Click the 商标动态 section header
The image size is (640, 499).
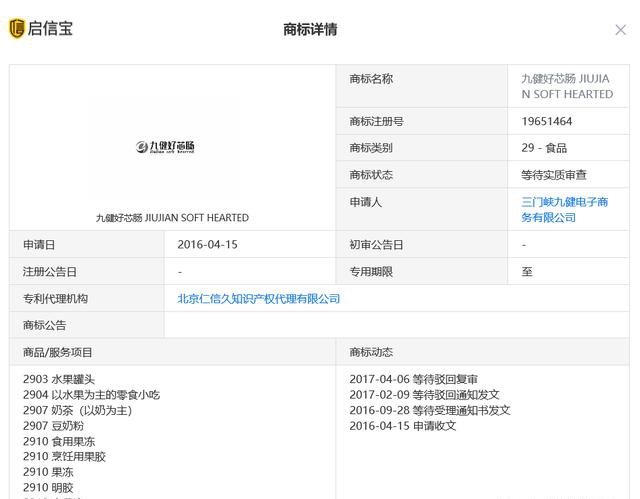[x=371, y=352]
